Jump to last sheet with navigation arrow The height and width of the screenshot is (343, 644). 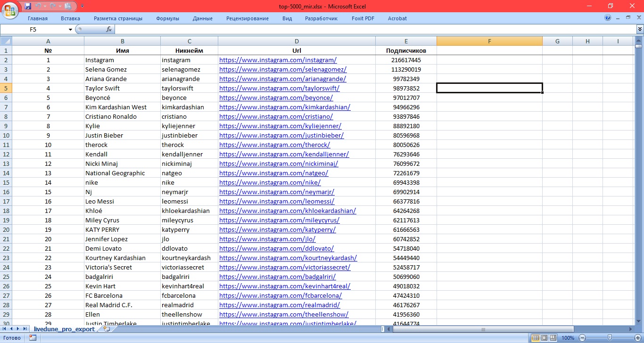point(25,329)
